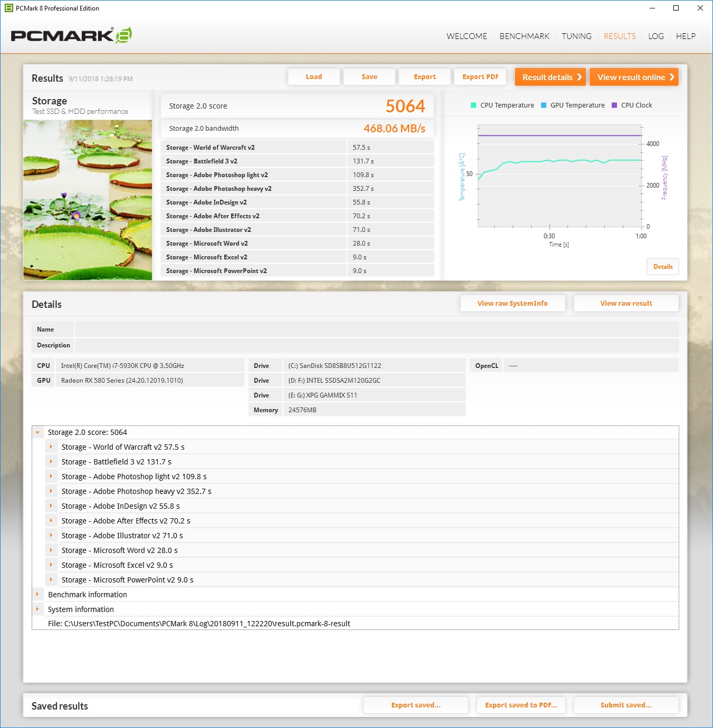Expand Adobe Illustrator v2 tree node

coord(51,536)
